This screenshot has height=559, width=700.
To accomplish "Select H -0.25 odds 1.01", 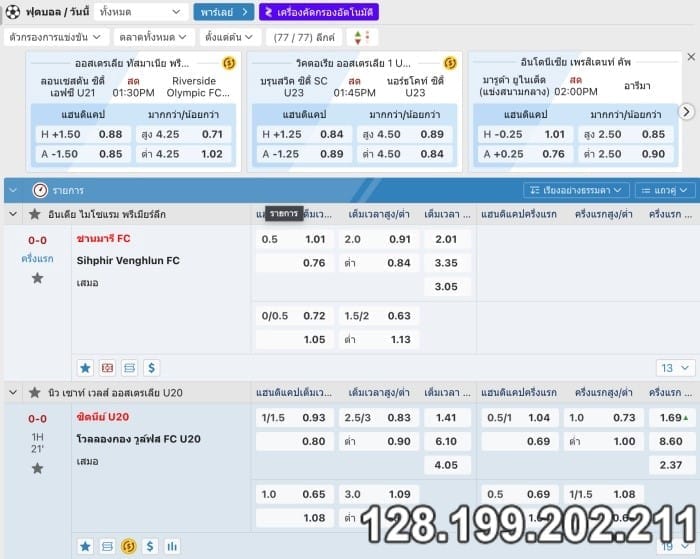I will [525, 134].
